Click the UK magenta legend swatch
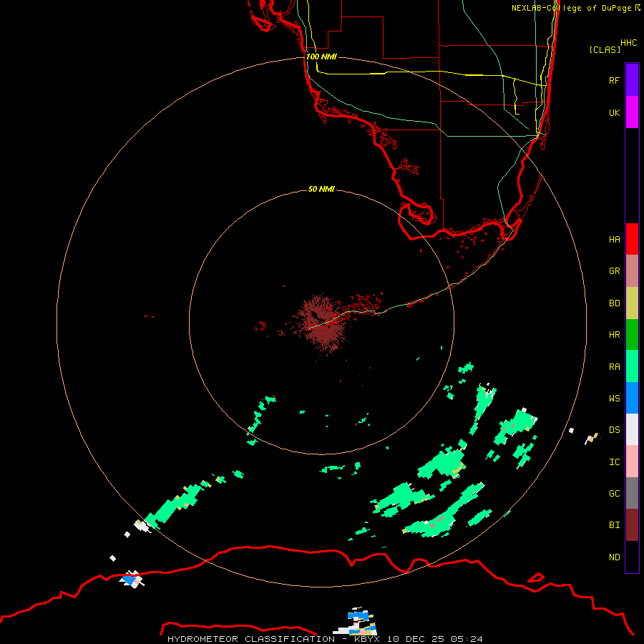Viewport: 644px width, 644px height. pyautogui.click(x=632, y=112)
